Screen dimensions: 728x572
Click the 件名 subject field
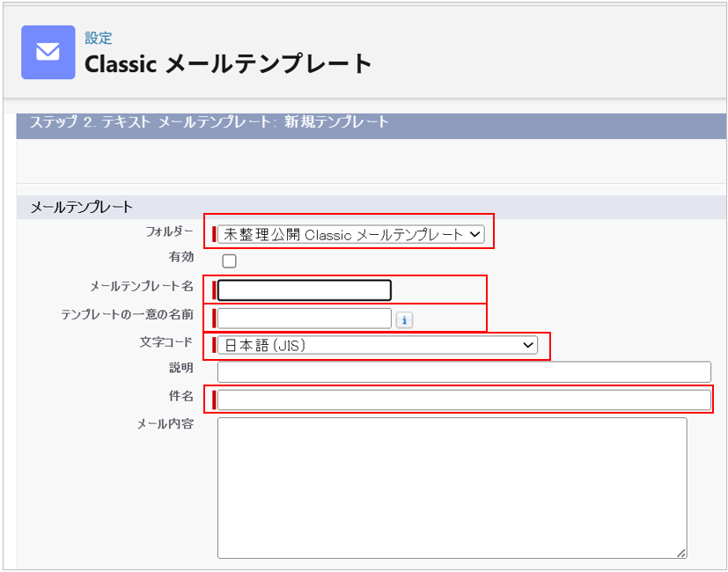[x=464, y=400]
